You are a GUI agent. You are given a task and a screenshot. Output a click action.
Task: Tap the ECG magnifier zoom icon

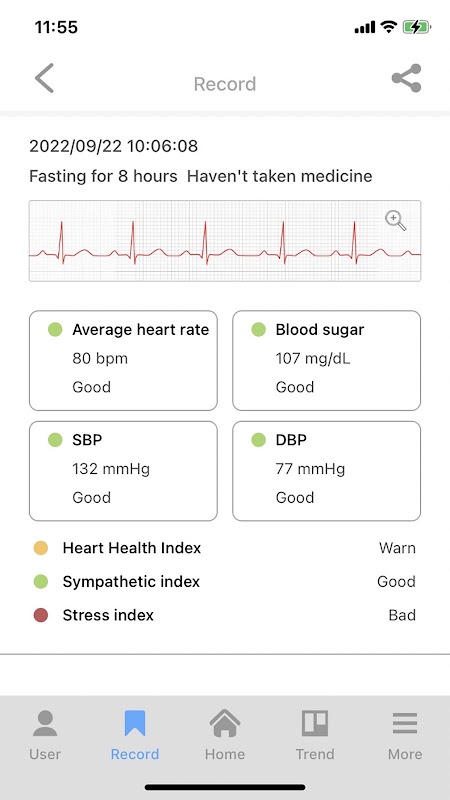pyautogui.click(x=395, y=221)
